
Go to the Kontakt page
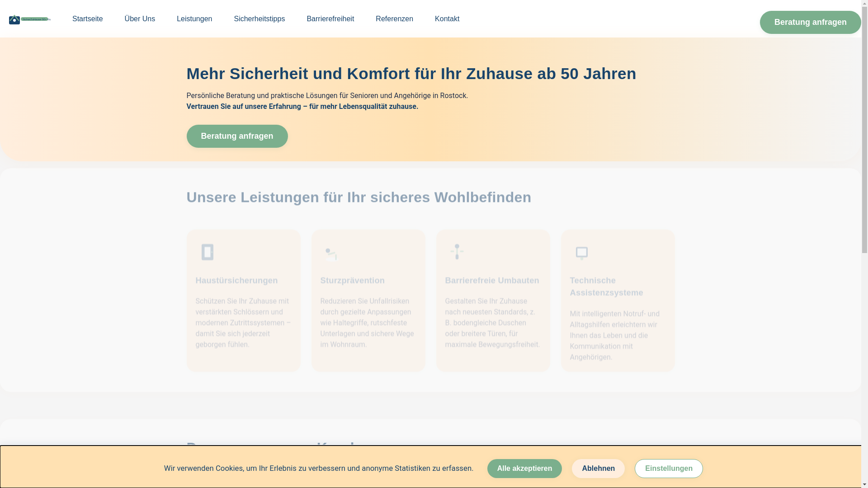pyautogui.click(x=447, y=19)
